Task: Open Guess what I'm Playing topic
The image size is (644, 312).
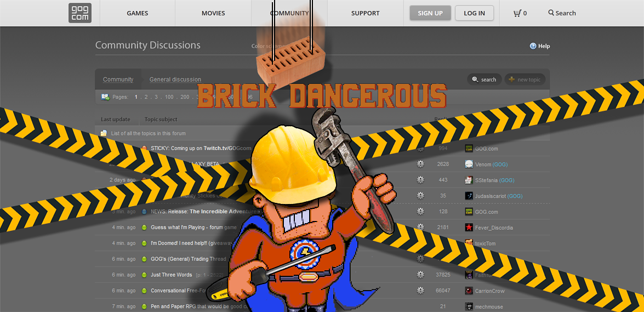Action: click(194, 228)
